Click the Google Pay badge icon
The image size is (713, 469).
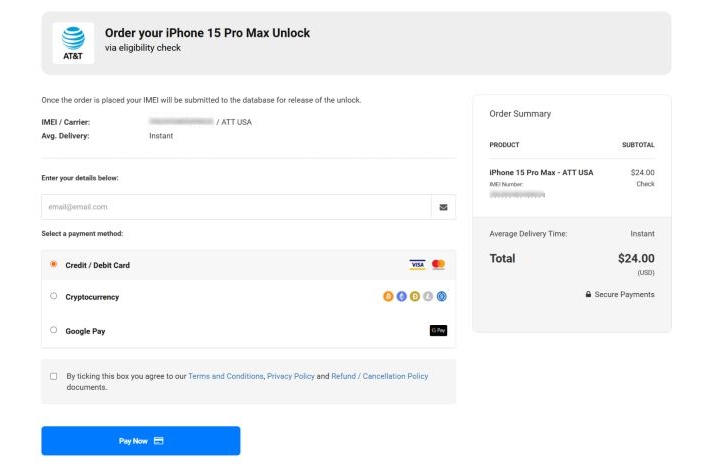pyautogui.click(x=438, y=330)
